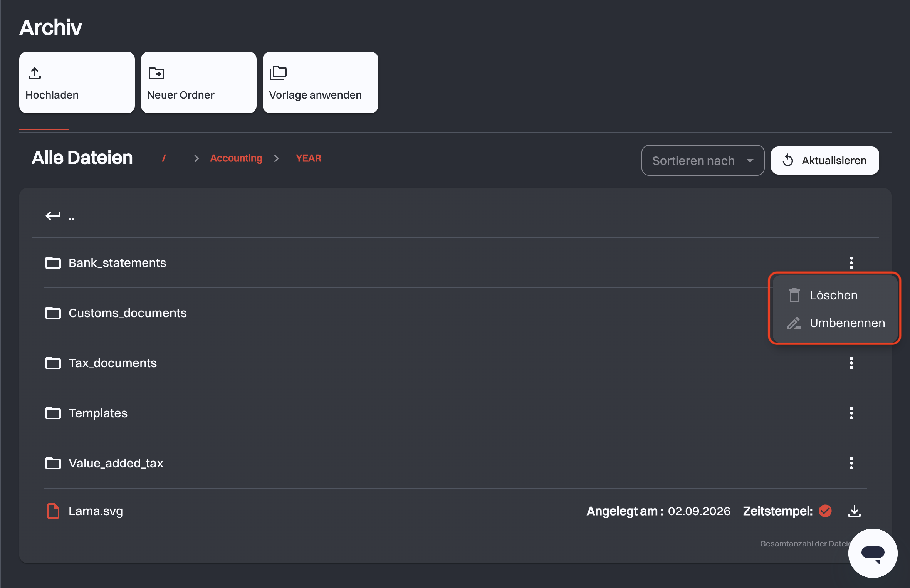Click the folder icon next to Value_added_tax
This screenshot has width=910, height=588.
click(x=53, y=463)
